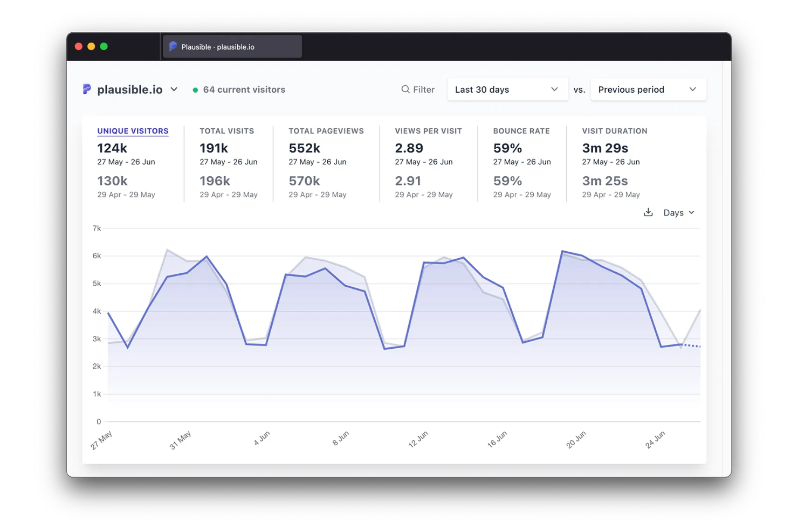Click the 27 May x-axis label
Image resolution: width=798 pixels, height=532 pixels.
pyautogui.click(x=101, y=440)
